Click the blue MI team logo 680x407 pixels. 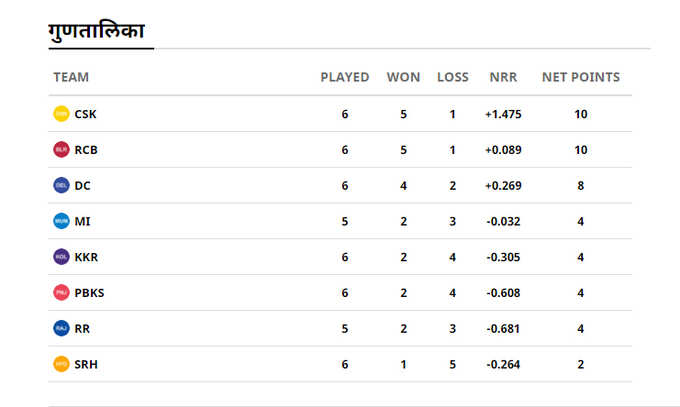click(61, 221)
